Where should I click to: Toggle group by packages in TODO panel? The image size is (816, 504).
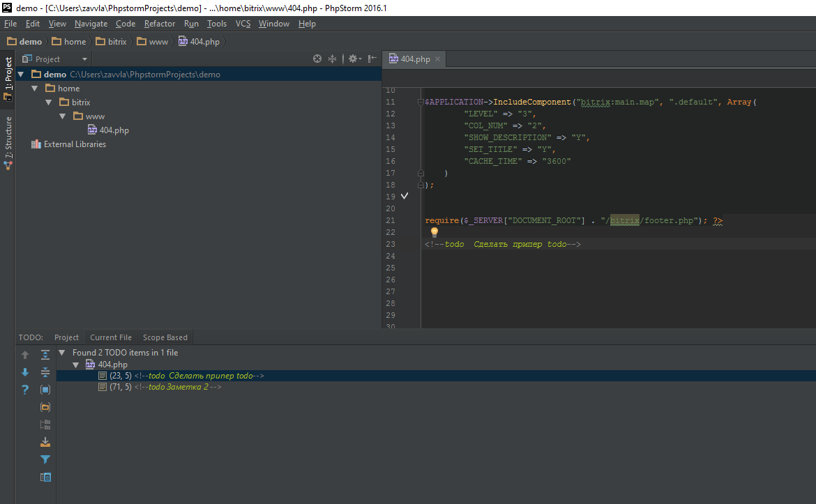coord(45,407)
